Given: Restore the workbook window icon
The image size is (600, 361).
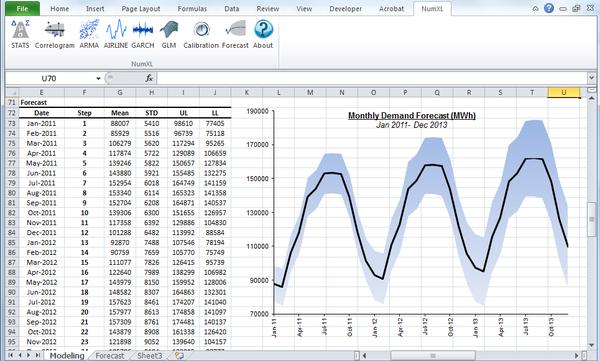Looking at the screenshot, I should [x=576, y=8].
